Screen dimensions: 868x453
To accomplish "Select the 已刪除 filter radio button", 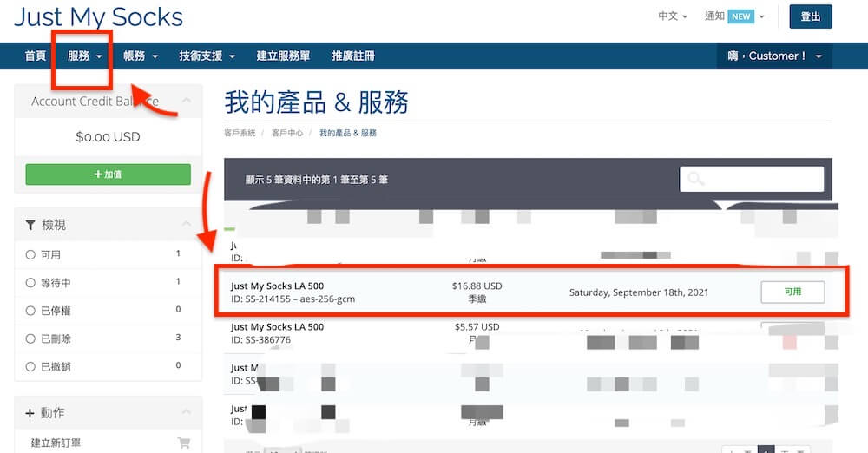I will click(30, 338).
